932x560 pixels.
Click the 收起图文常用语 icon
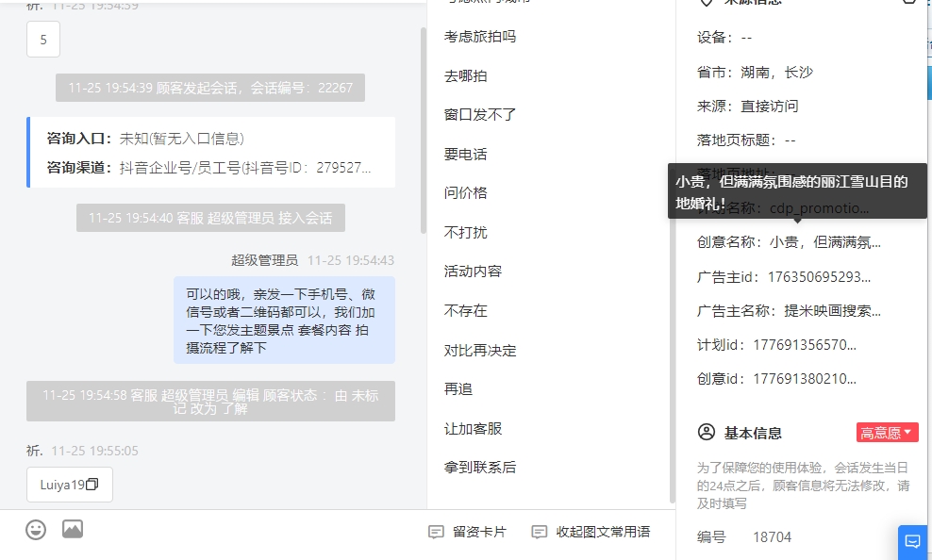[540, 532]
